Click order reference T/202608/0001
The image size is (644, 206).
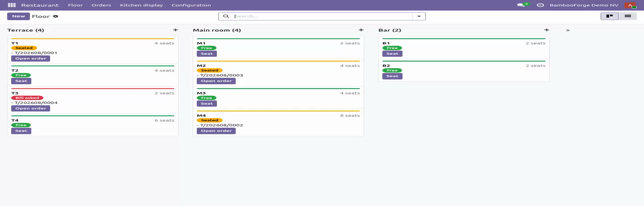coord(36,53)
